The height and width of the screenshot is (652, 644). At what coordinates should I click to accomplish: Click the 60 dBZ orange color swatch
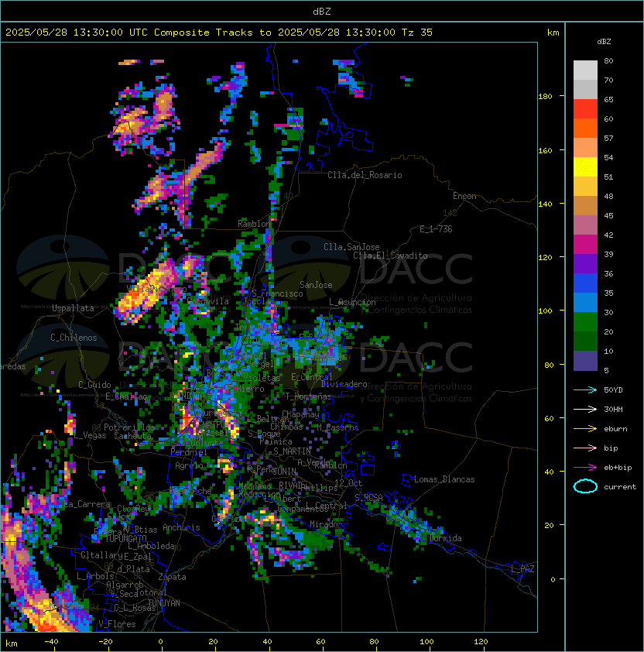tap(585, 129)
